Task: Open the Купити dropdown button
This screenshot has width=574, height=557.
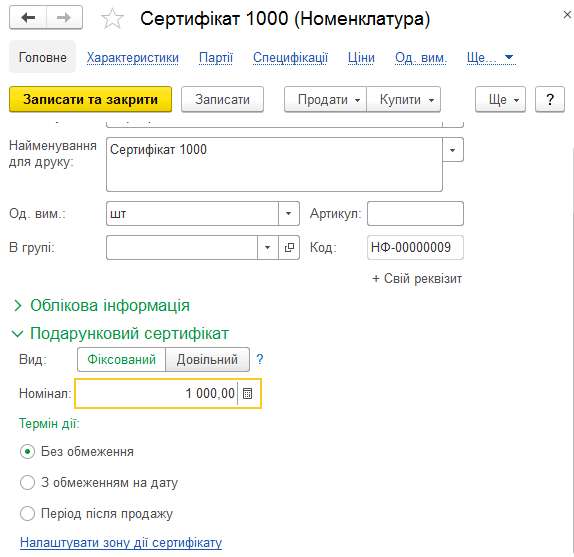Action: click(x=403, y=99)
